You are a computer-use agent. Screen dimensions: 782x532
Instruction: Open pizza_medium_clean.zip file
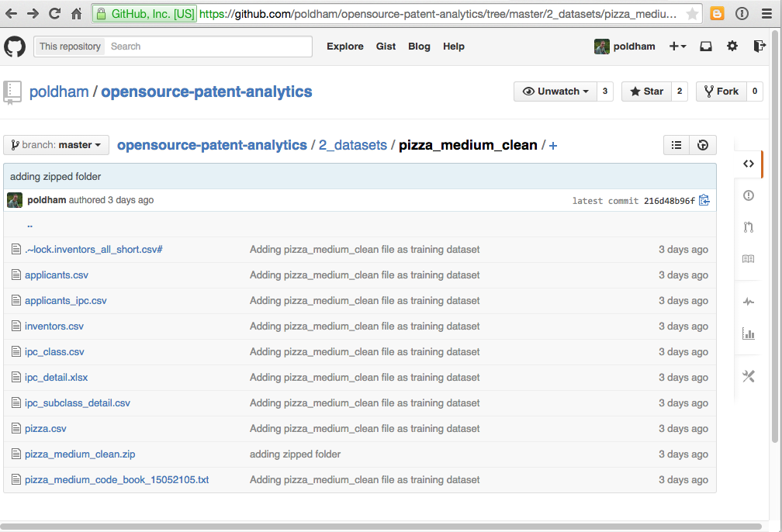tap(80, 454)
